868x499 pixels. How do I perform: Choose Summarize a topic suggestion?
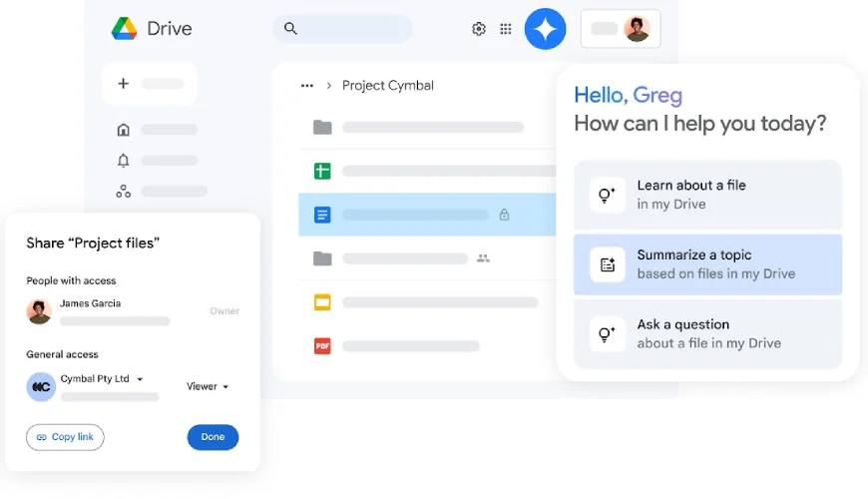pos(707,264)
